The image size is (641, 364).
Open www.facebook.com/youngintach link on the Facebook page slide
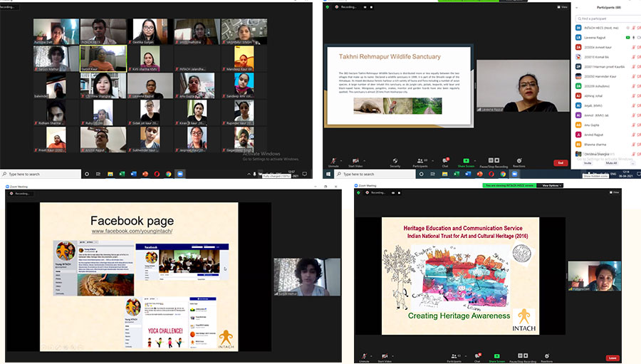click(132, 231)
